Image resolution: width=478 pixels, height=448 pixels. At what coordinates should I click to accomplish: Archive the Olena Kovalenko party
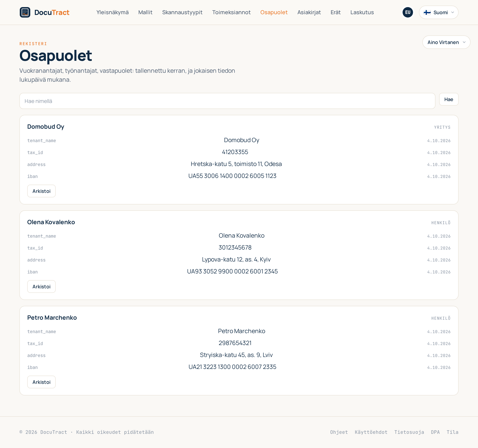point(41,287)
